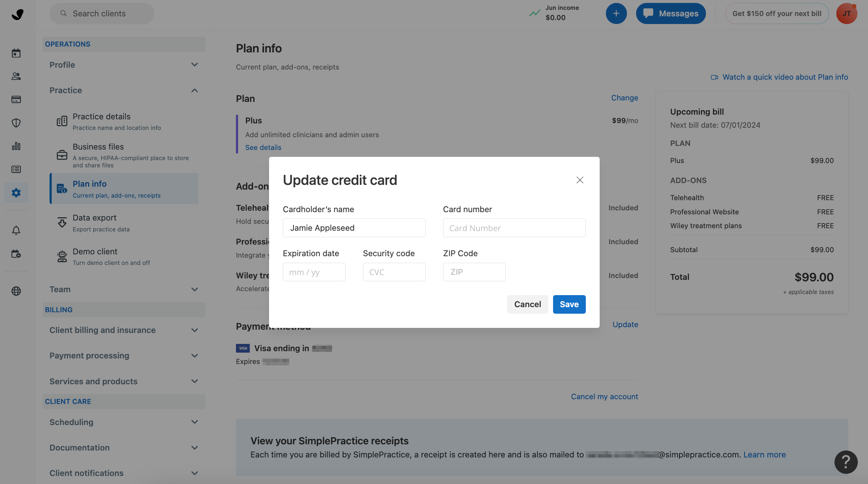Open the shield Insurance icon

[x=16, y=123]
